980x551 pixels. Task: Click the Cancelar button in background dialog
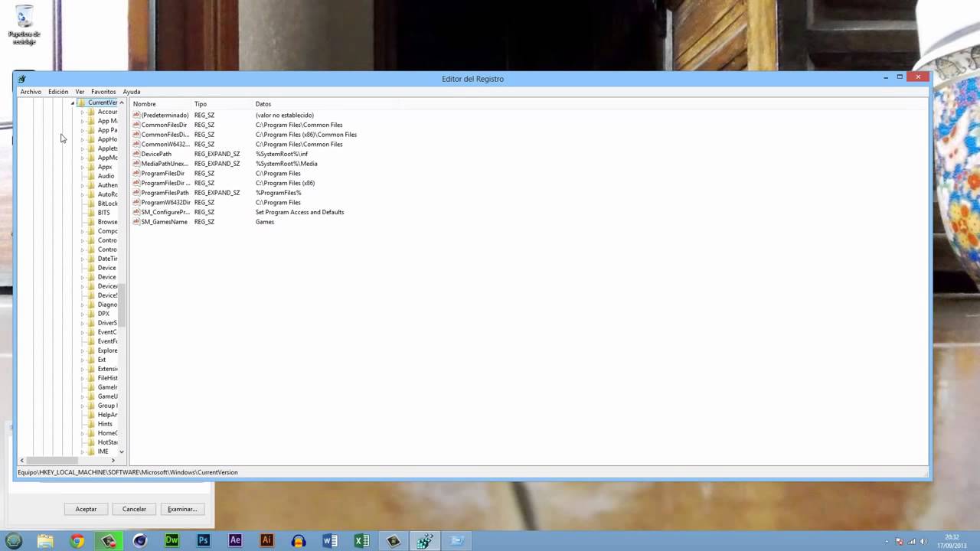pos(134,509)
